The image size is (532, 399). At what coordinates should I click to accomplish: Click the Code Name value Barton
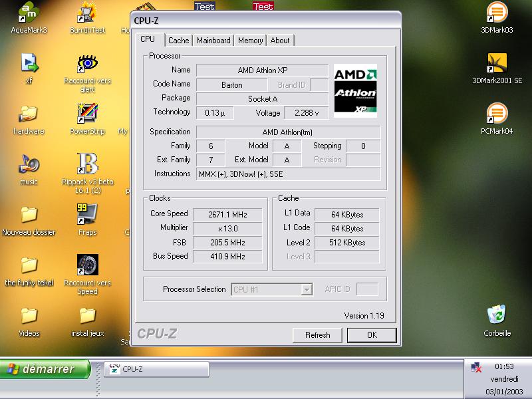(231, 85)
